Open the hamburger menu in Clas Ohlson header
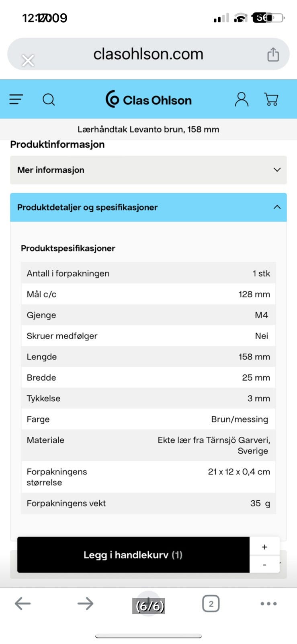The width and height of the screenshot is (297, 644). 16,99
